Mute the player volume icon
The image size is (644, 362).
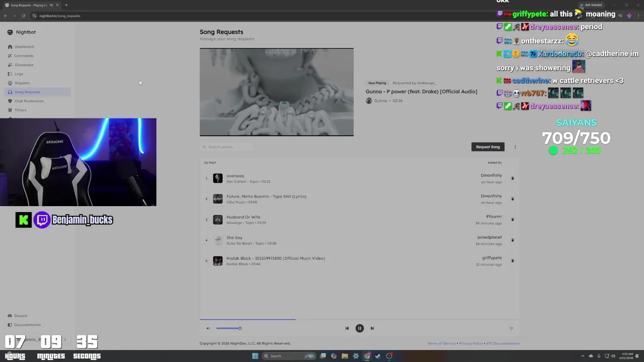tap(208, 328)
